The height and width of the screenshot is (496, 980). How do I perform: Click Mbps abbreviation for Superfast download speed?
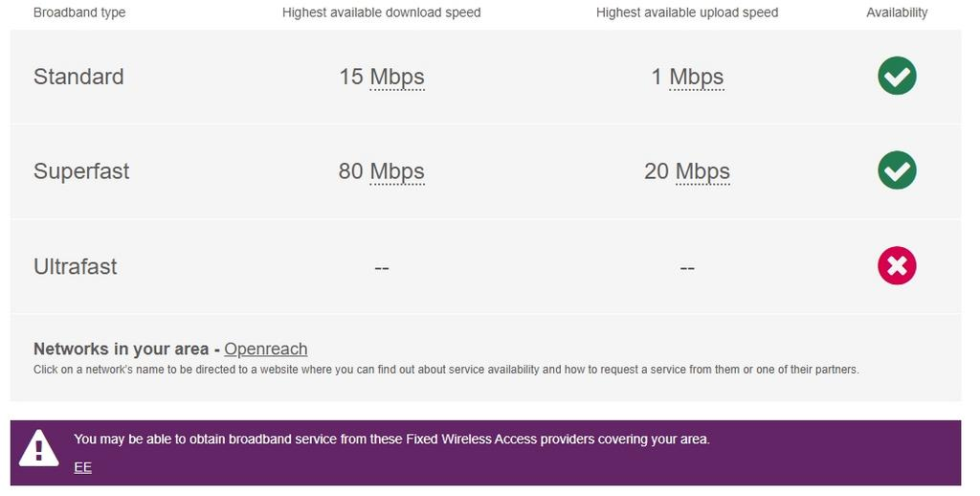(x=397, y=171)
